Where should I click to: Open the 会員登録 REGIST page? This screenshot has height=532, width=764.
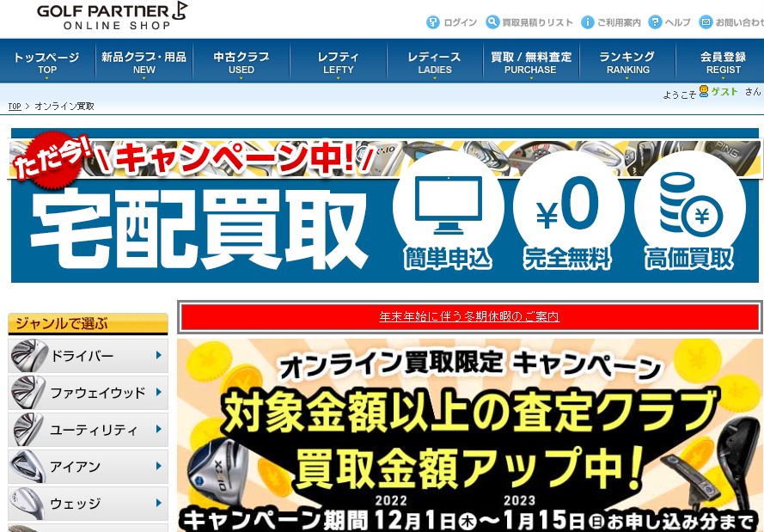[x=723, y=60]
